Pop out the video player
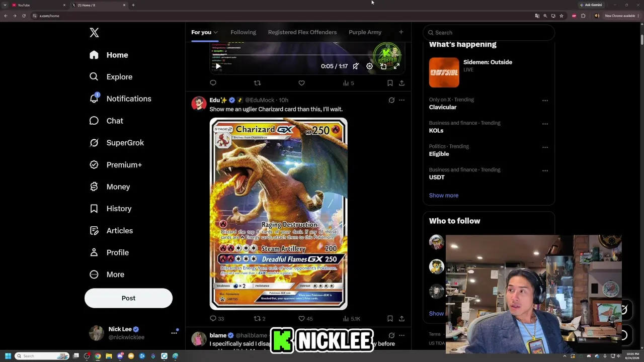This screenshot has height=362, width=644. click(383, 66)
